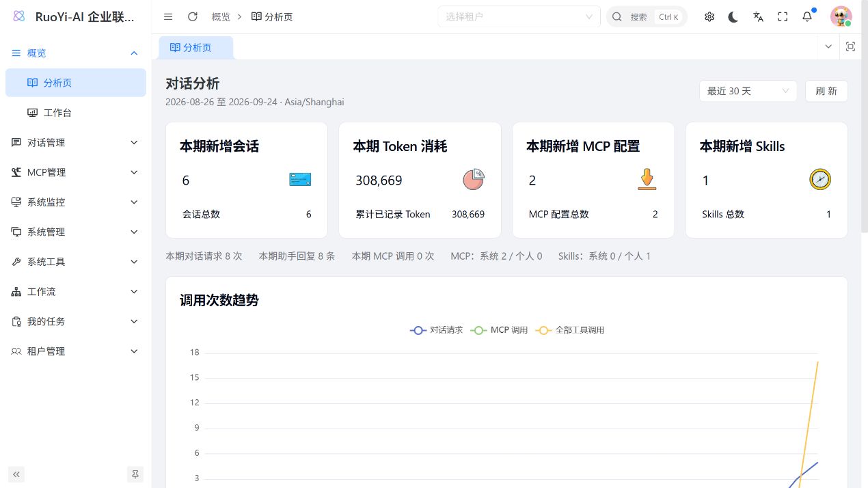
Task: Expand the 租户管理 menu chevron
Action: pyautogui.click(x=134, y=351)
